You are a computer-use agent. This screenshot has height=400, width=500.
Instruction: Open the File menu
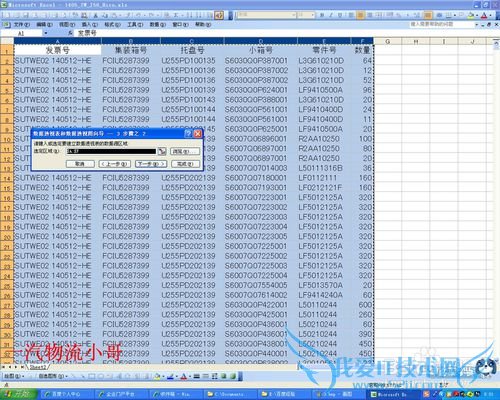[22, 24]
